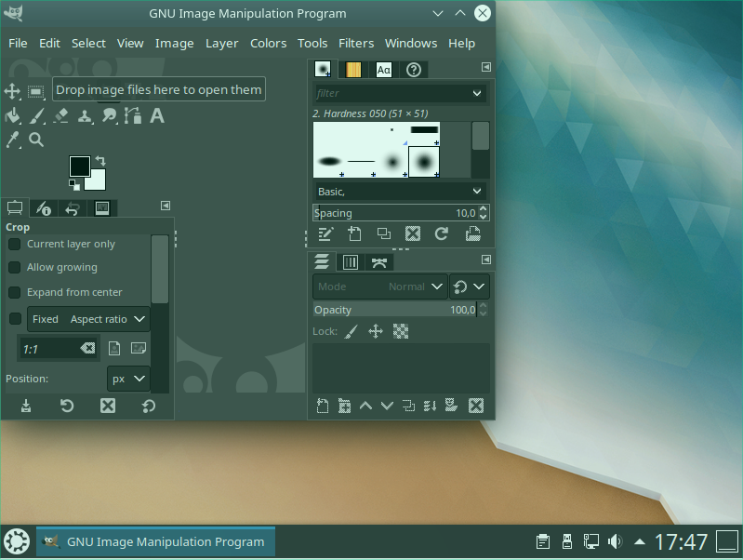Toggle Lock pixels brush icon
Screen dimensions: 743x560
click(351, 331)
